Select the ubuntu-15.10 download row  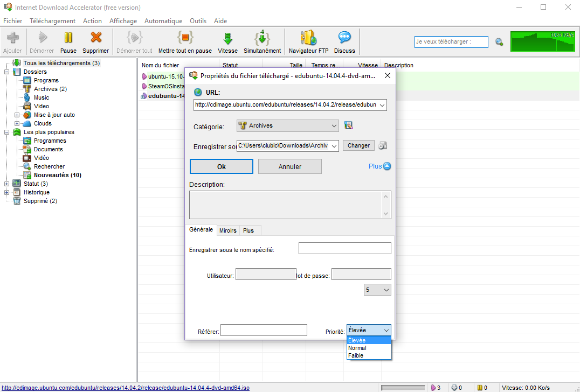[x=163, y=77]
